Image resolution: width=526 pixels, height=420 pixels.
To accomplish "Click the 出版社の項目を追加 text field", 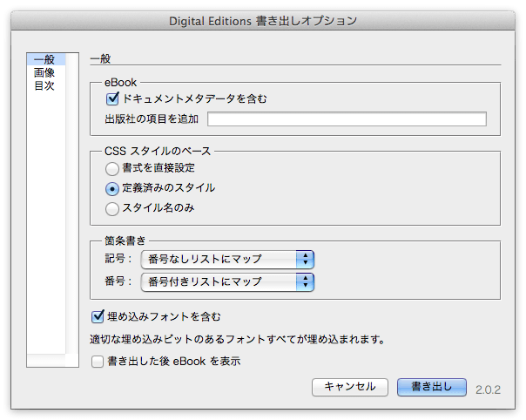I will coord(347,119).
